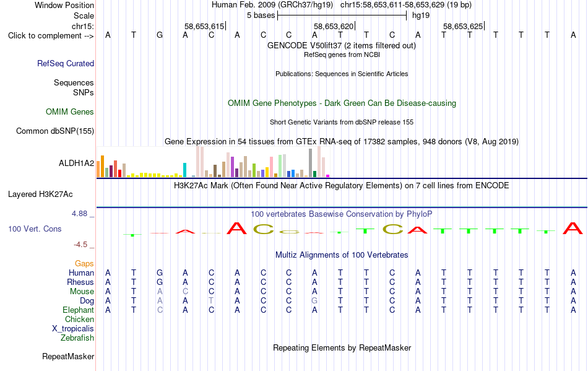This screenshot has height=371, width=588.
Task: Click the RefSeq genes from NCBI title
Action: click(342, 55)
